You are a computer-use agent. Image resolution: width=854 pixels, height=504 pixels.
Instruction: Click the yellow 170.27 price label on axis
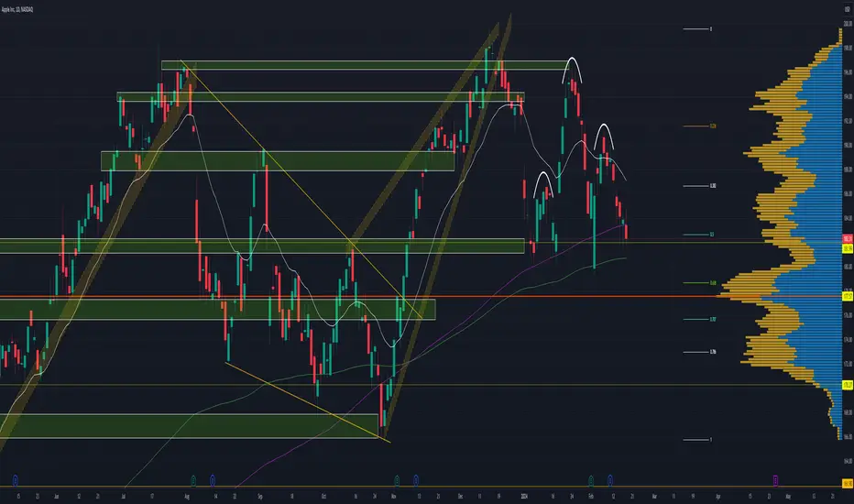point(848,385)
